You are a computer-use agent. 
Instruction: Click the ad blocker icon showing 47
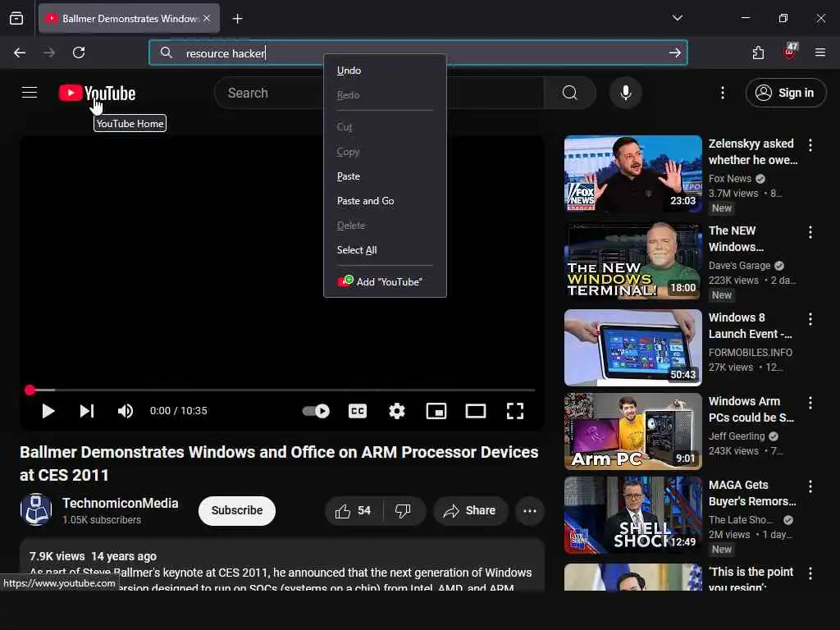tap(790, 52)
